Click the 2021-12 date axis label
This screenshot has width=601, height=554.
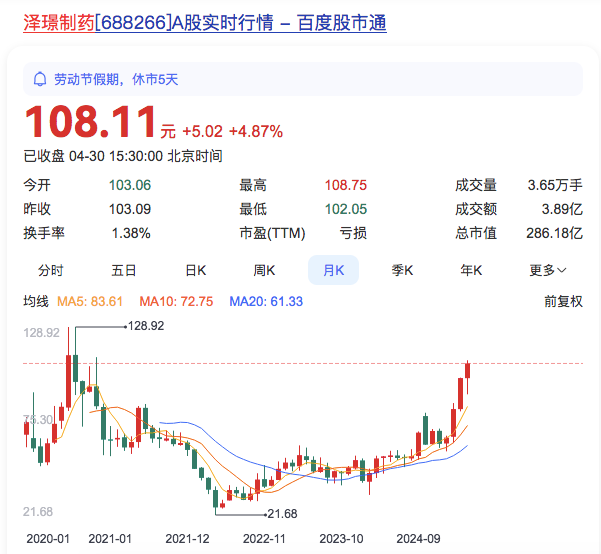[x=187, y=539]
